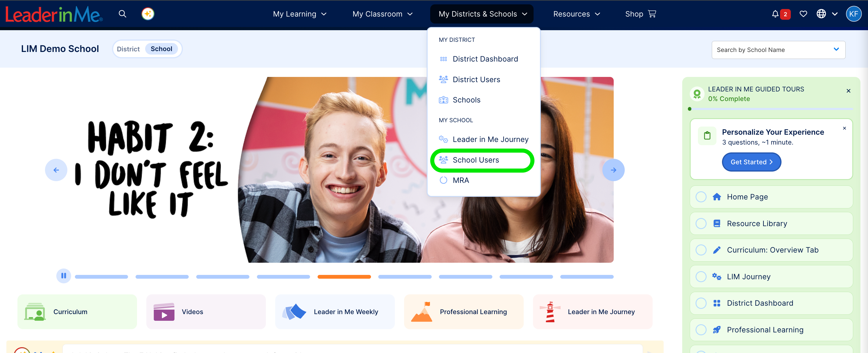The width and height of the screenshot is (868, 353).
Task: Open the Leader in Me Journey lighthouse tile
Action: tap(593, 311)
